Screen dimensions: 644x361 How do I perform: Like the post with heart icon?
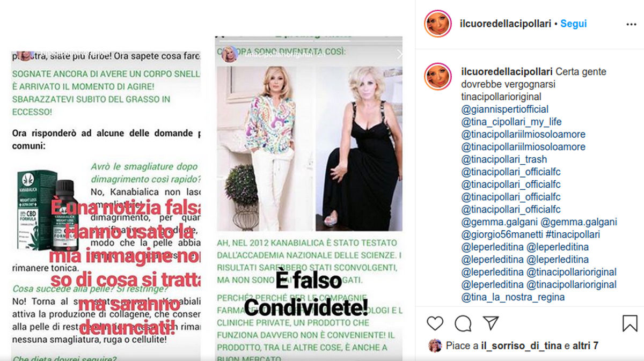tap(435, 323)
